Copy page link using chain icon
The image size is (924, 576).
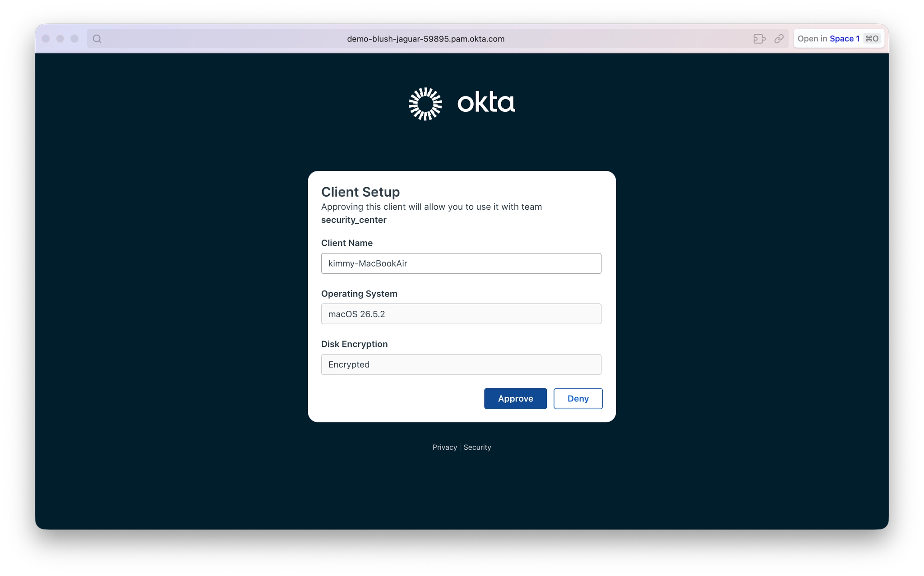[x=779, y=39]
